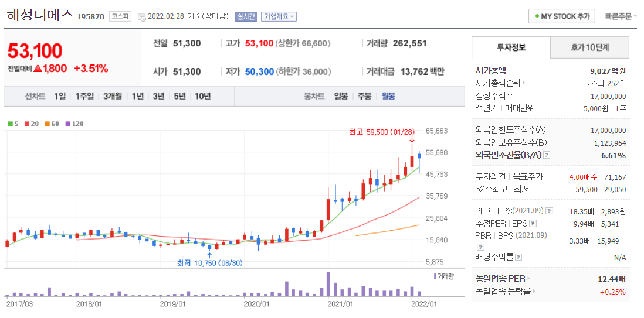The image size is (644, 318).
Task: Click the 목표주가 value 71,167
Action: point(615,177)
